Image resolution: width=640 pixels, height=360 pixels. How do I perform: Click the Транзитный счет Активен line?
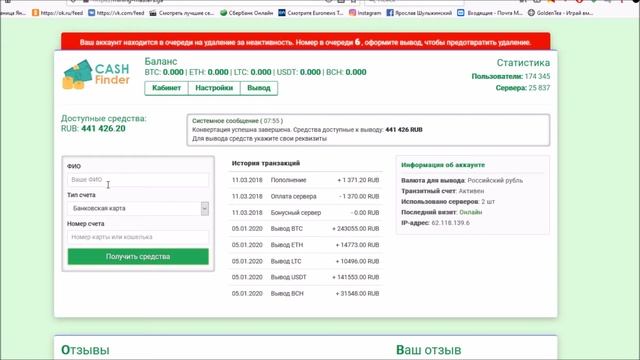click(442, 191)
